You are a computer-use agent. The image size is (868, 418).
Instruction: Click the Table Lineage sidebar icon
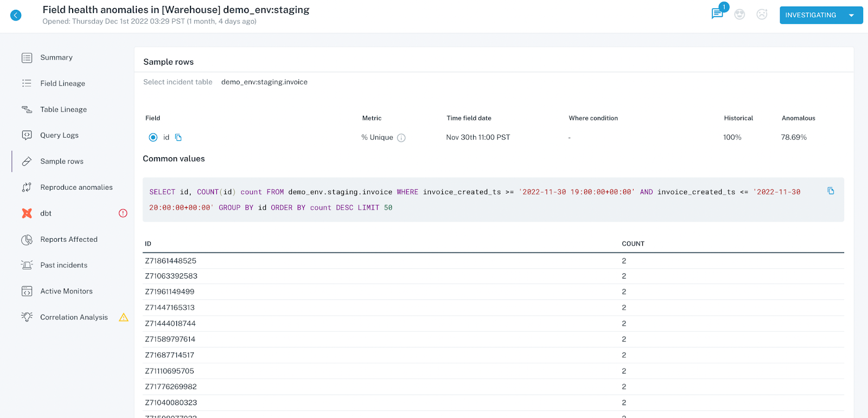click(27, 110)
